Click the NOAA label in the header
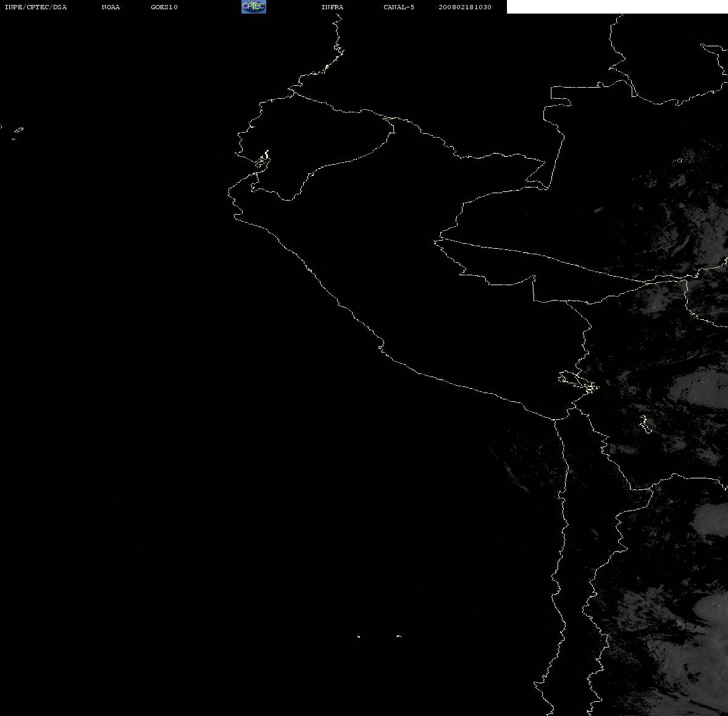The height and width of the screenshot is (716, 728). point(111,7)
